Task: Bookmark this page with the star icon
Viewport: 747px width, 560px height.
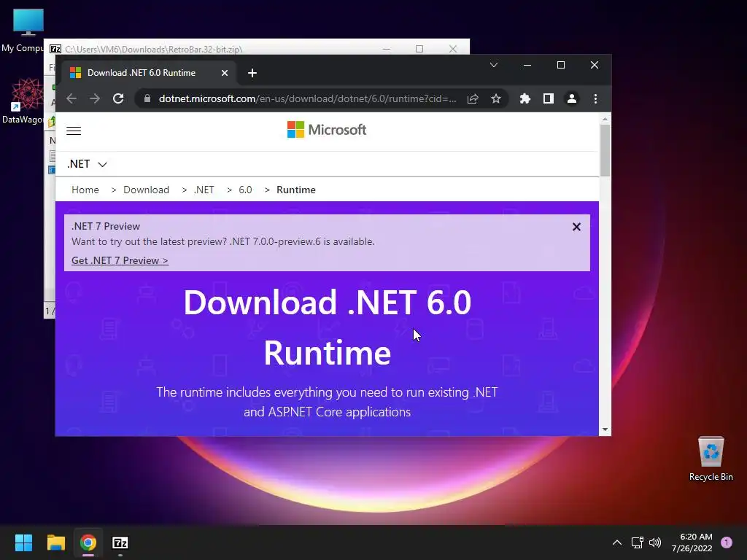Action: [x=496, y=98]
